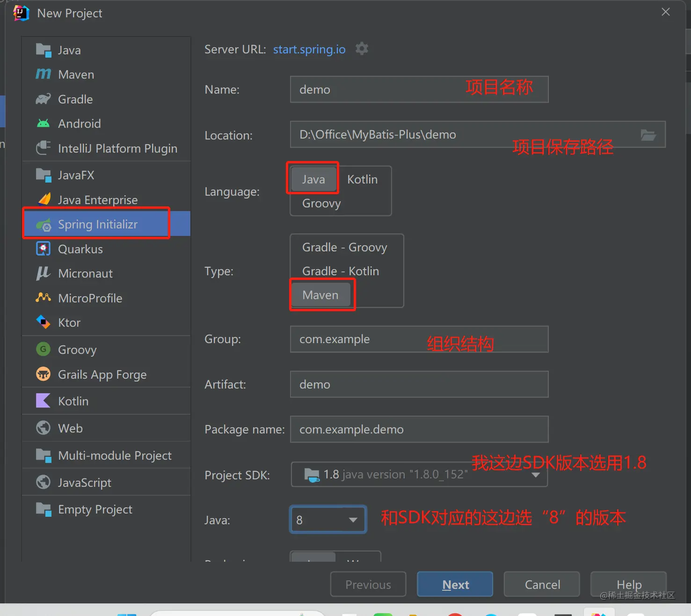Screen dimensions: 691x616
Task: Click the Help button
Action: [629, 584]
